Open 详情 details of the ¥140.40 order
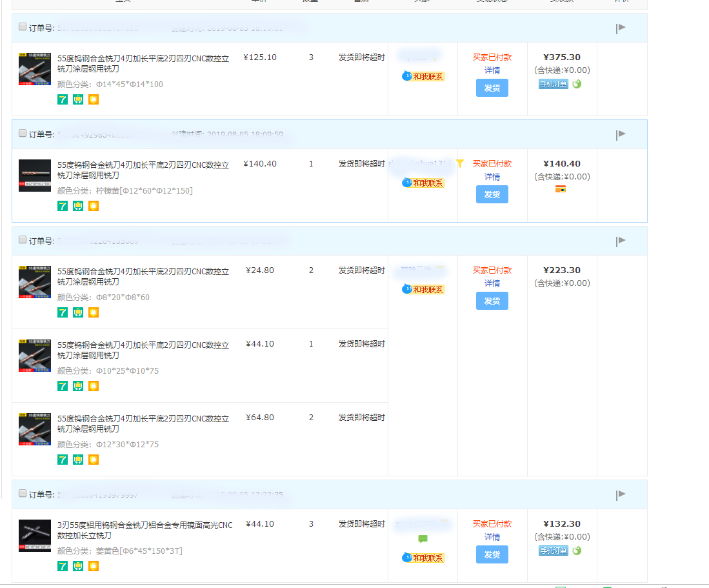Screen dimensions: 709x588 [492, 177]
